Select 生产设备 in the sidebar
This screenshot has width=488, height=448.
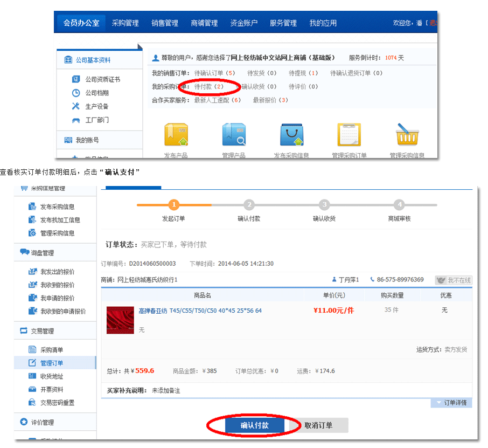(x=97, y=106)
